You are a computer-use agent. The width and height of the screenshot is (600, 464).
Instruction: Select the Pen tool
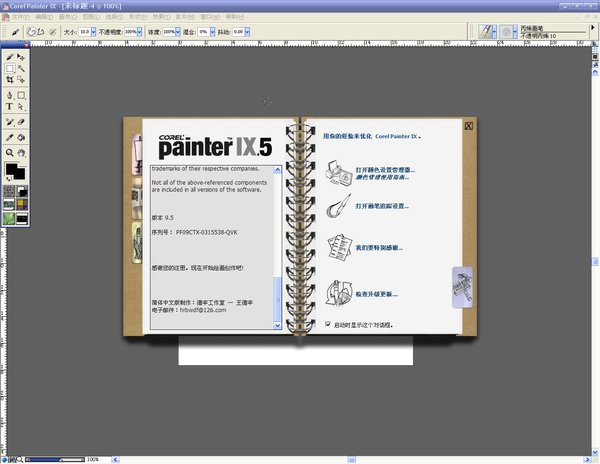(10, 95)
